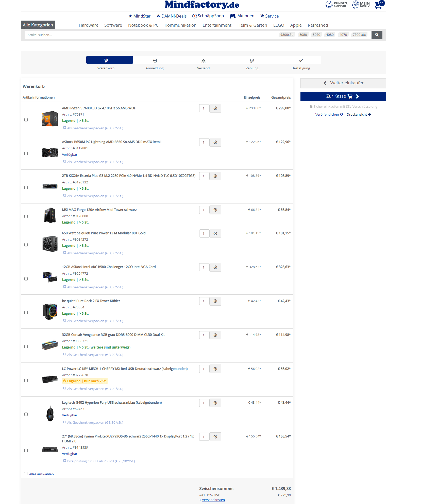Remove KIOXIA Exceria Plus G3 from cart
The width and height of the screenshot is (421, 504).
coord(215,176)
